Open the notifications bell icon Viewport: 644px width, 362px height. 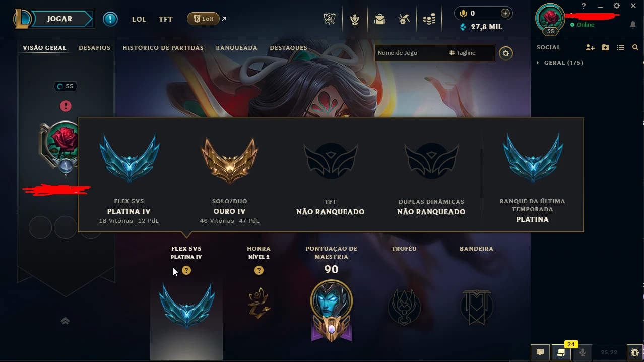pos(633,25)
